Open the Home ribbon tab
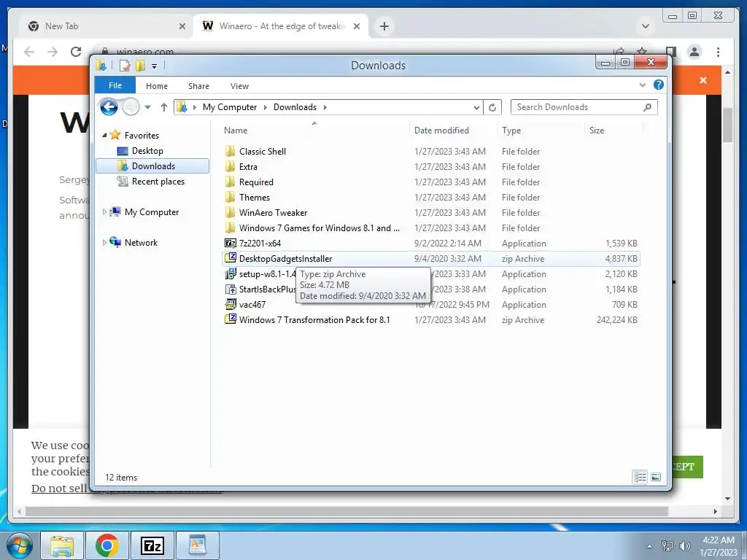 [157, 86]
